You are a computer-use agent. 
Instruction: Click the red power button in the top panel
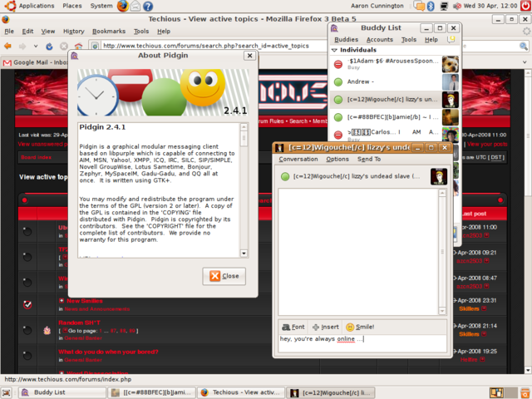pyautogui.click(x=525, y=6)
